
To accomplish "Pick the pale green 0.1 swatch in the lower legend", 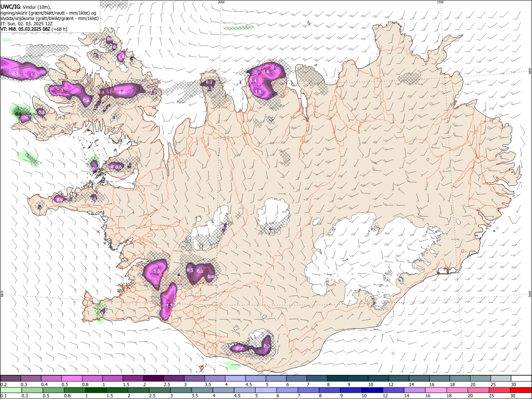I will pos(10,390).
